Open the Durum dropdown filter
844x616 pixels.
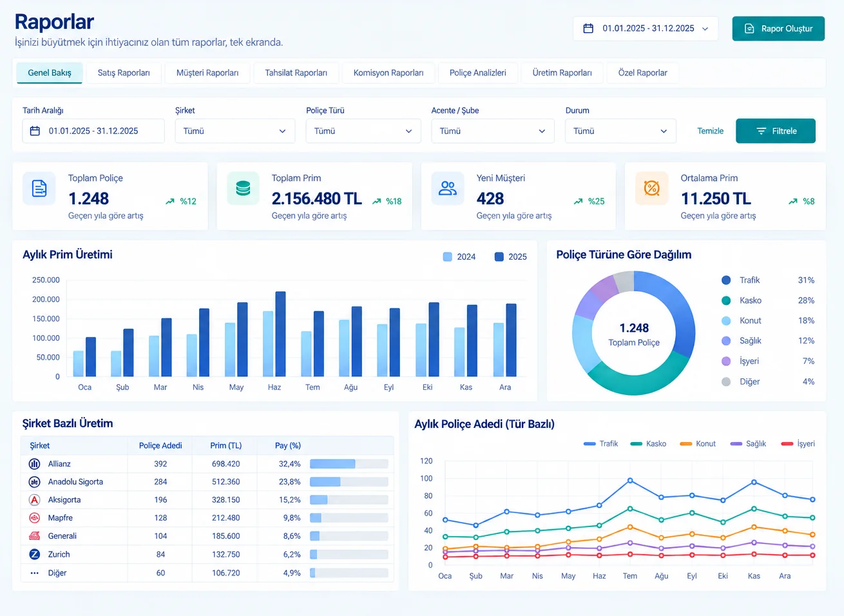point(620,131)
